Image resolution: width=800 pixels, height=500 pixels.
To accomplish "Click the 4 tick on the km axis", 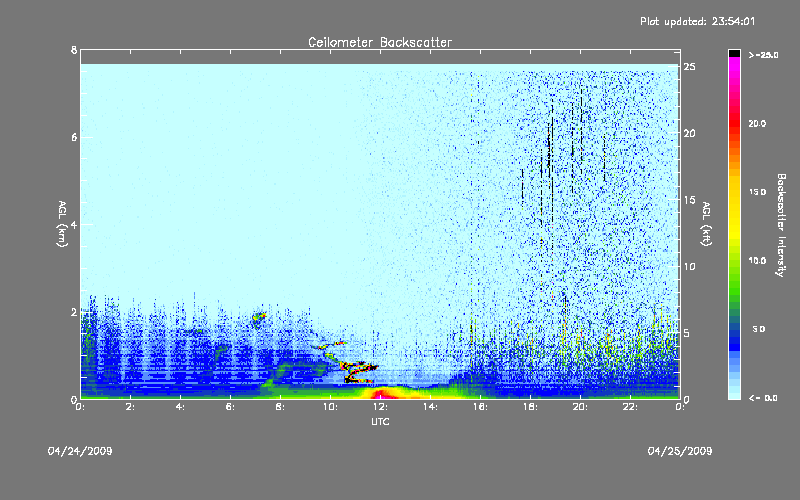I will pyautogui.click(x=74, y=224).
